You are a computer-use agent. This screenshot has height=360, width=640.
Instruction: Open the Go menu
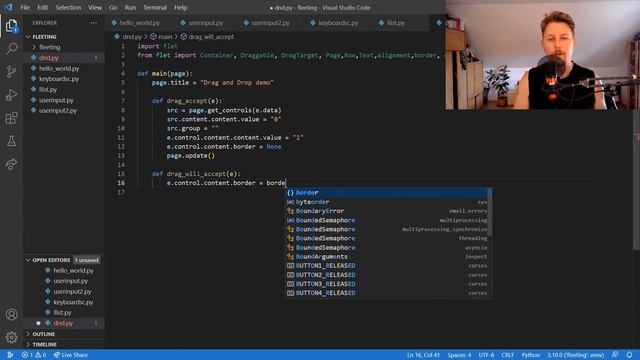[113, 7]
